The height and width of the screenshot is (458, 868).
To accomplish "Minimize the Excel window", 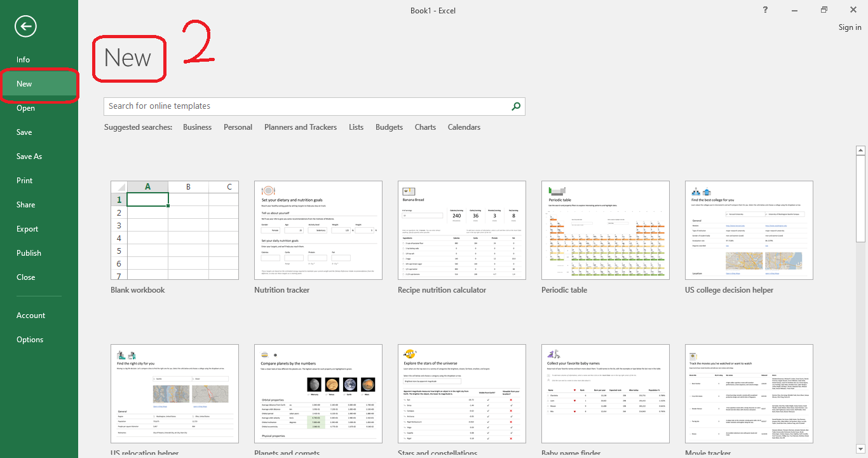I will [x=795, y=10].
